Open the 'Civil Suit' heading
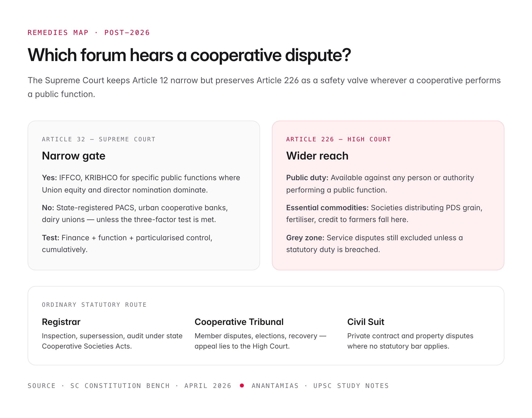 click(x=366, y=322)
